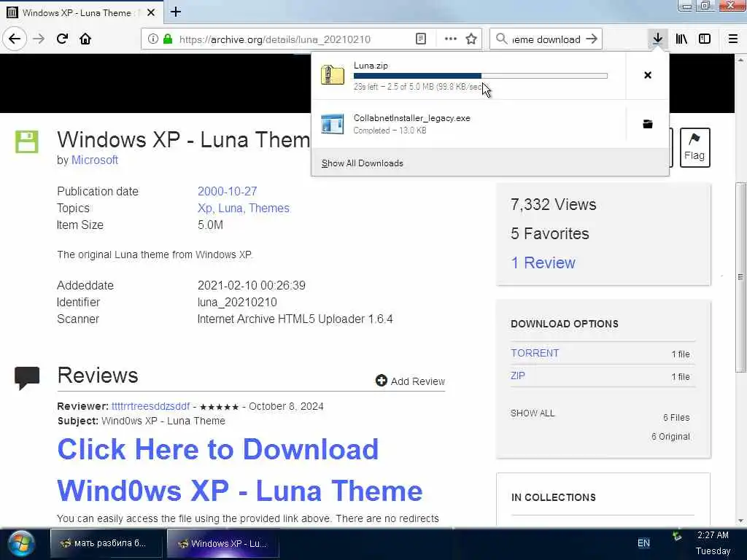Switch to Windows XP - Lu... taskbar window
Image resolution: width=747 pixels, height=560 pixels.
coord(223,543)
